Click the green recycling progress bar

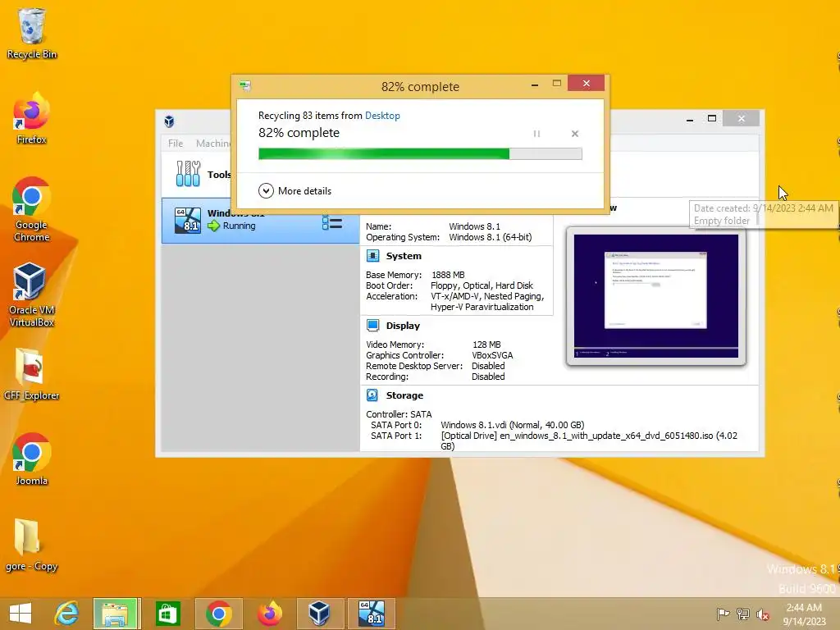coord(420,154)
